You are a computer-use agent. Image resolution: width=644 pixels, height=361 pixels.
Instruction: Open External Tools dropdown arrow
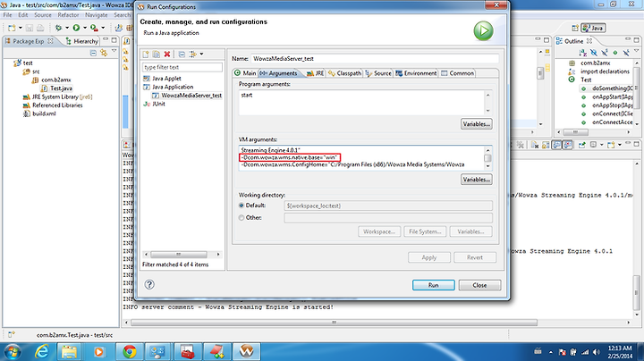pos(103,28)
